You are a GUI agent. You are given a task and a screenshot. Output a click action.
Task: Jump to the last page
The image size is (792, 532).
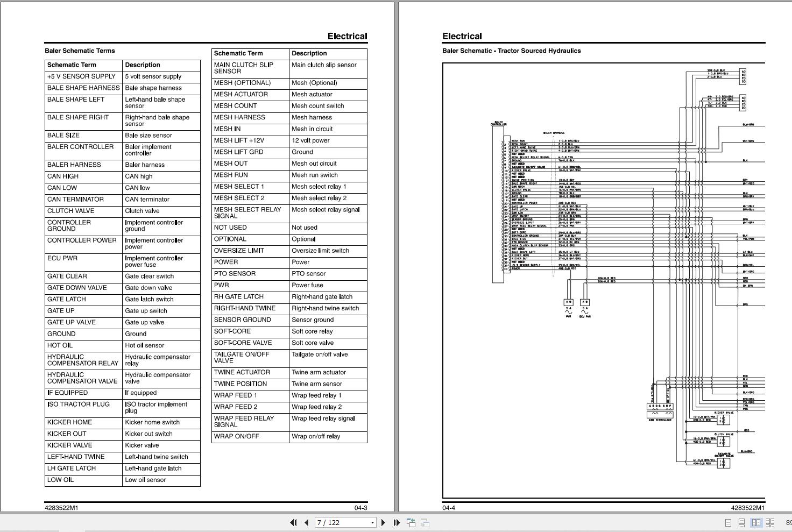[397, 522]
